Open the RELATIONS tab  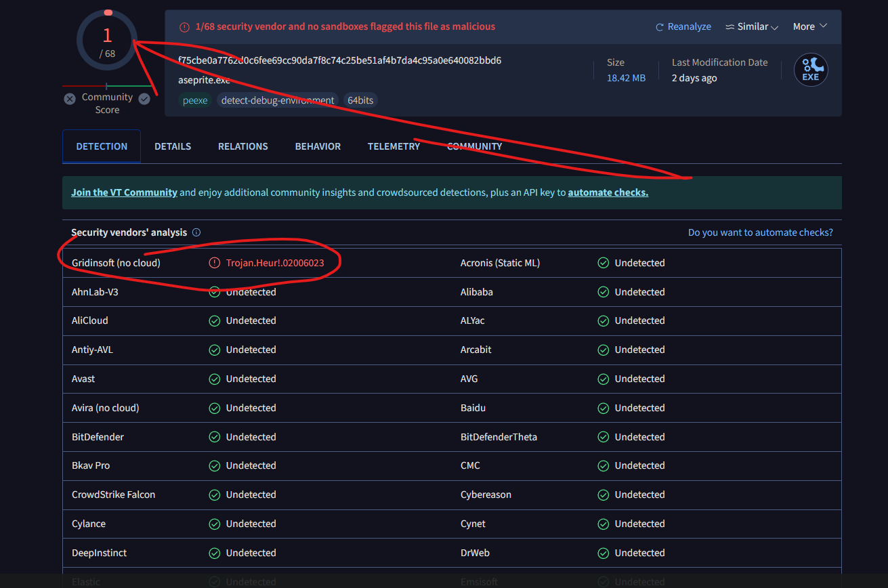pyautogui.click(x=242, y=146)
